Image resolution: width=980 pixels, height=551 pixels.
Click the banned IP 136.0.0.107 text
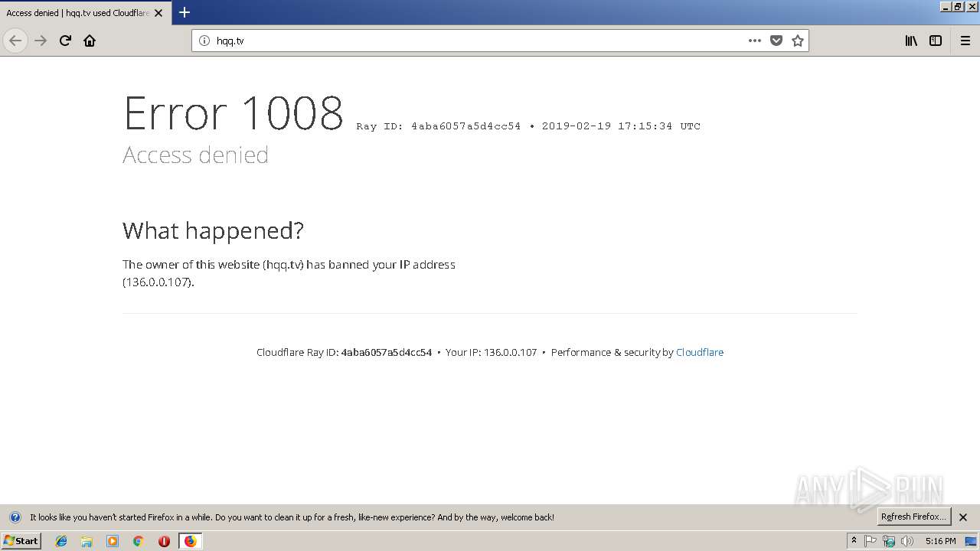(157, 282)
